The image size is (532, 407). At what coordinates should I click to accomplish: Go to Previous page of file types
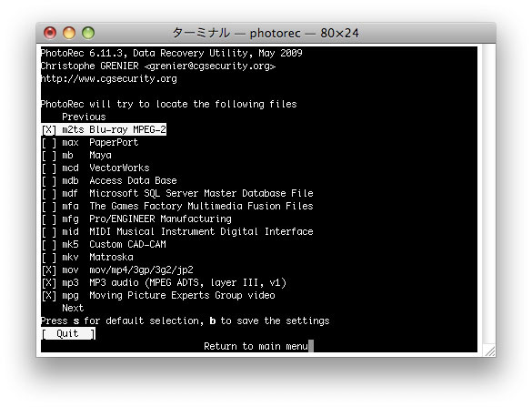pos(84,117)
